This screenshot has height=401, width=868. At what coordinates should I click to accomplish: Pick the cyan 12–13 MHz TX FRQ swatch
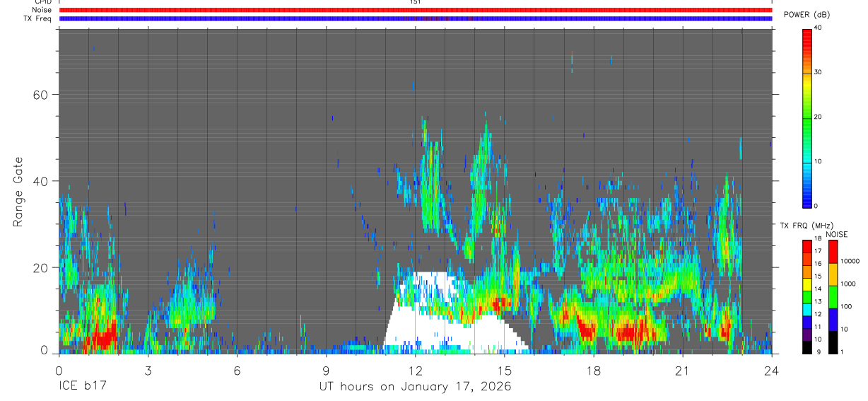click(x=807, y=309)
